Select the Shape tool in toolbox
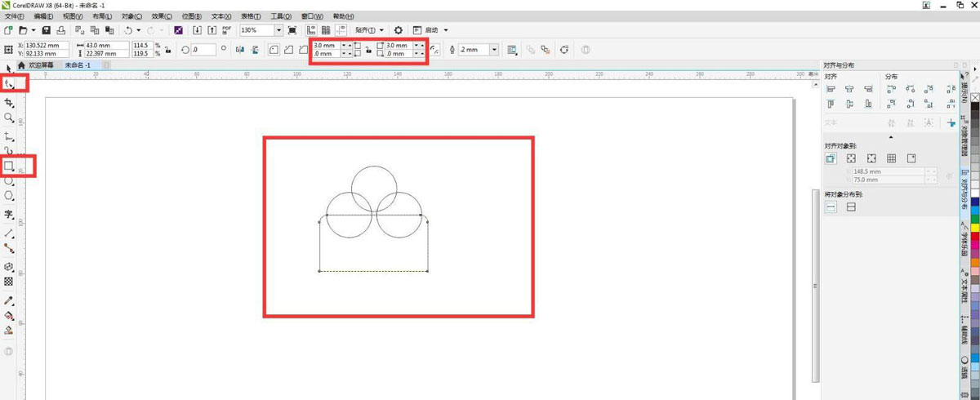The width and height of the screenshot is (980, 400). click(10, 83)
